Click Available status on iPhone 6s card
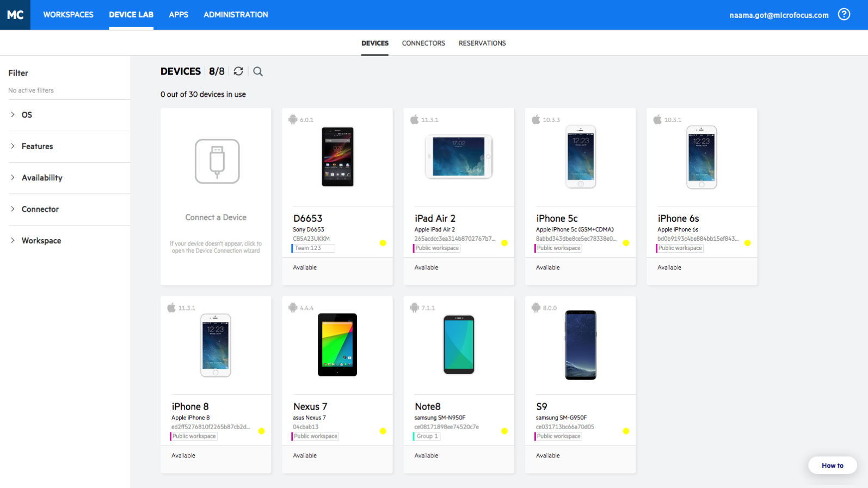 pyautogui.click(x=669, y=267)
